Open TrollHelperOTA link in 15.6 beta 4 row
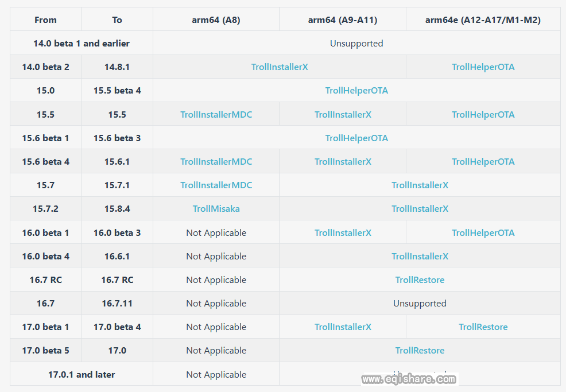 coord(483,162)
